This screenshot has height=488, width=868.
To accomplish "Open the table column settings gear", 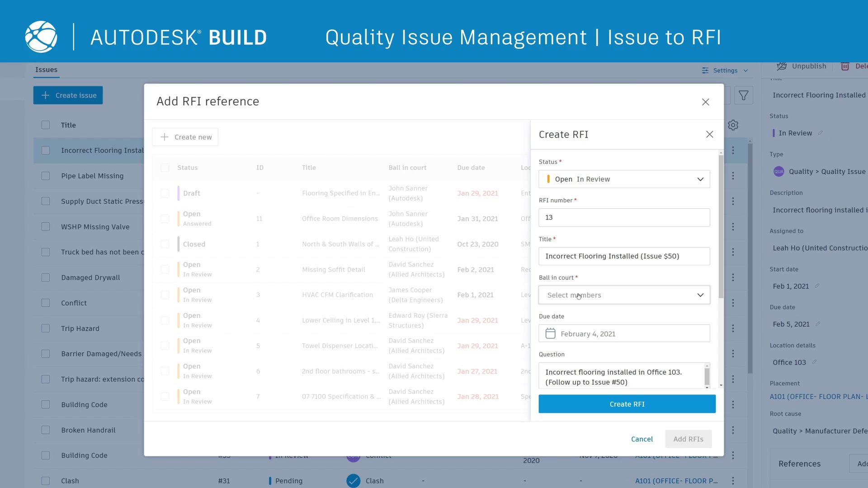I will pyautogui.click(x=733, y=125).
